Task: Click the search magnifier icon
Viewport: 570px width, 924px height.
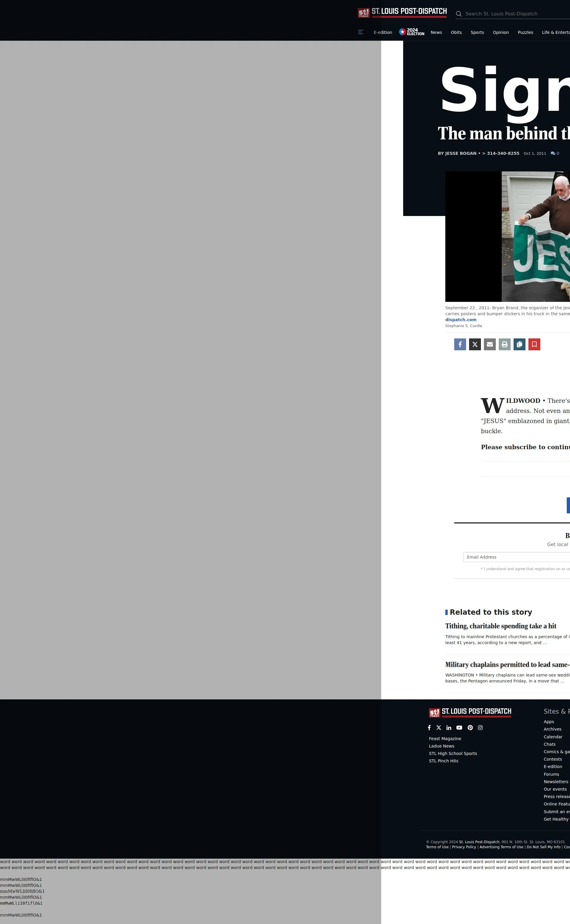Action: coord(458,14)
